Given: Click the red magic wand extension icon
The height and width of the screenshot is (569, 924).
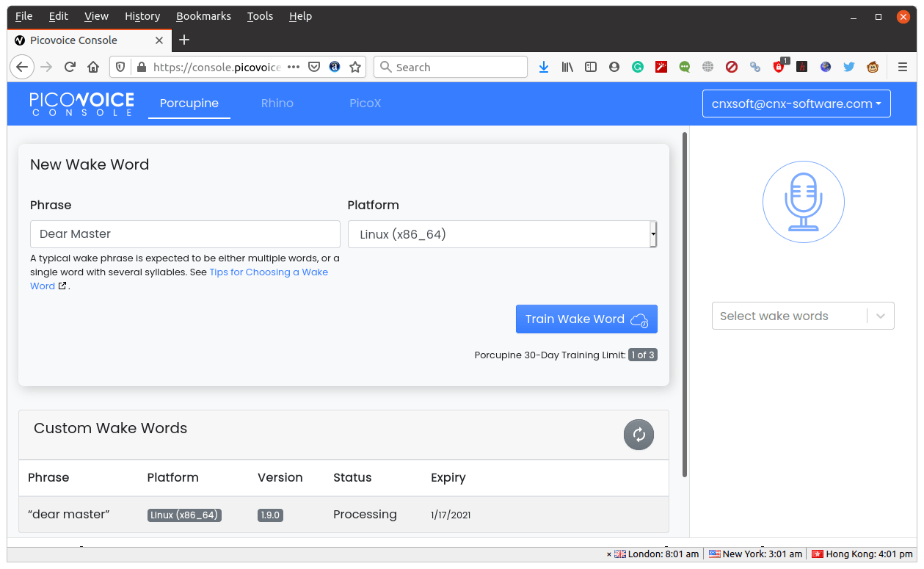Looking at the screenshot, I should 661,67.
